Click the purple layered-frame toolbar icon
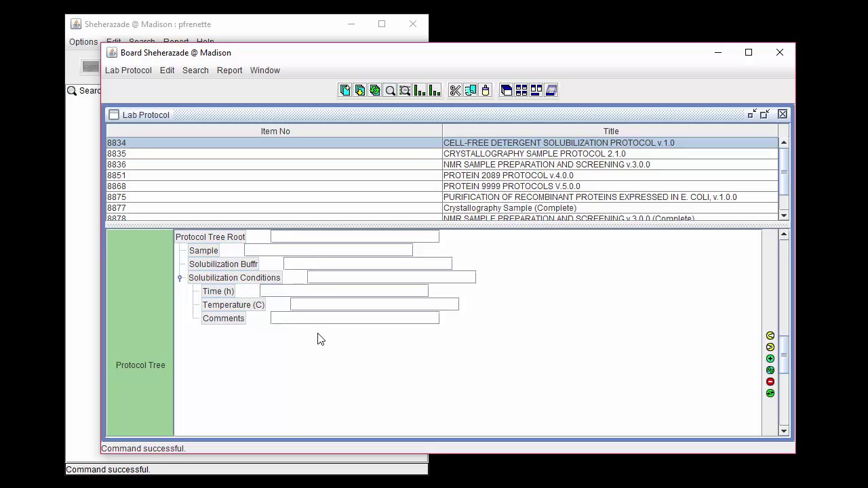Screen dimensions: 868x488 pyautogui.click(x=551, y=90)
